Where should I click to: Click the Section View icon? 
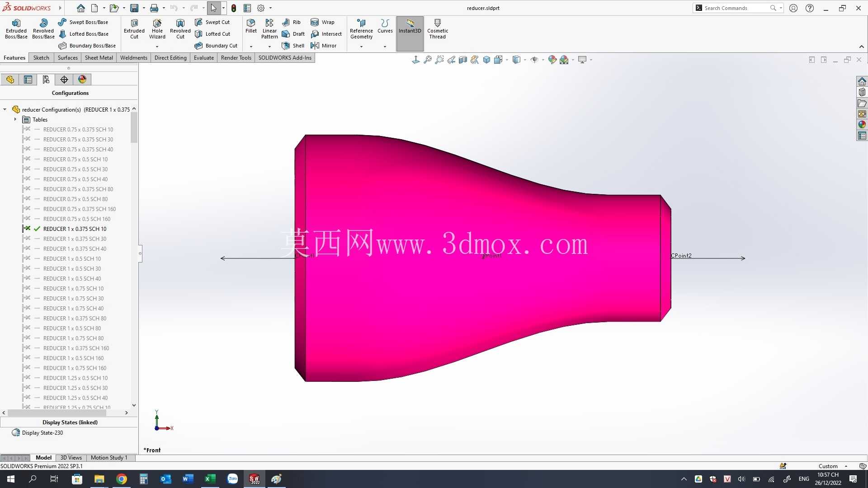point(463,60)
